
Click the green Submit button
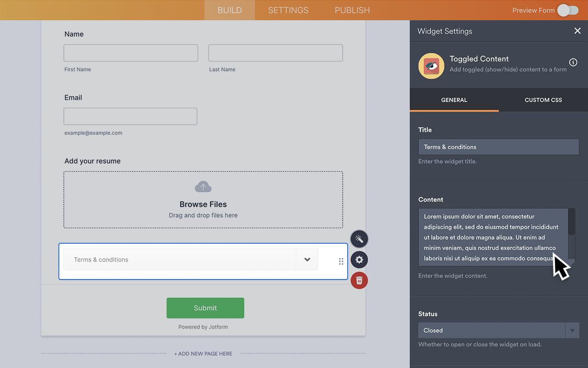pyautogui.click(x=205, y=308)
